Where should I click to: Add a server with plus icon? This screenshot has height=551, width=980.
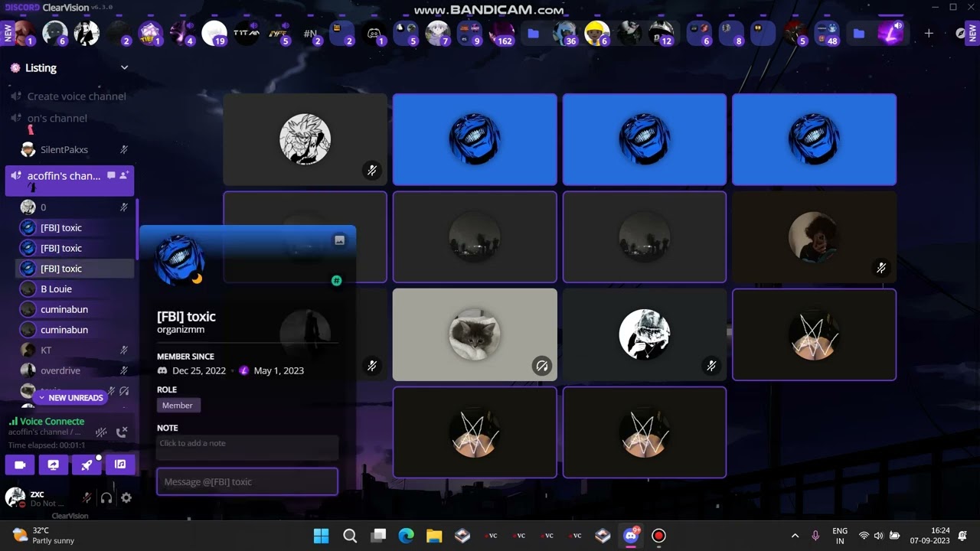coord(929,33)
